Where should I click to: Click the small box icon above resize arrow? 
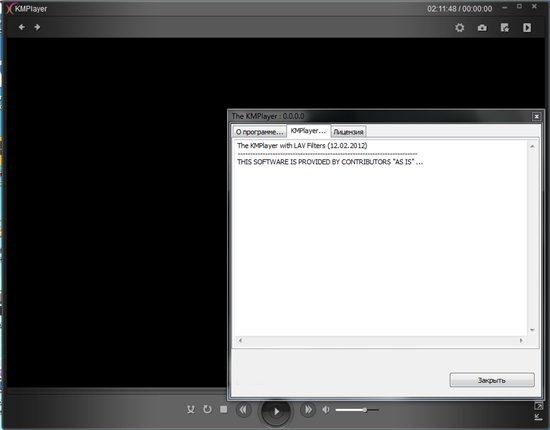coord(538,406)
